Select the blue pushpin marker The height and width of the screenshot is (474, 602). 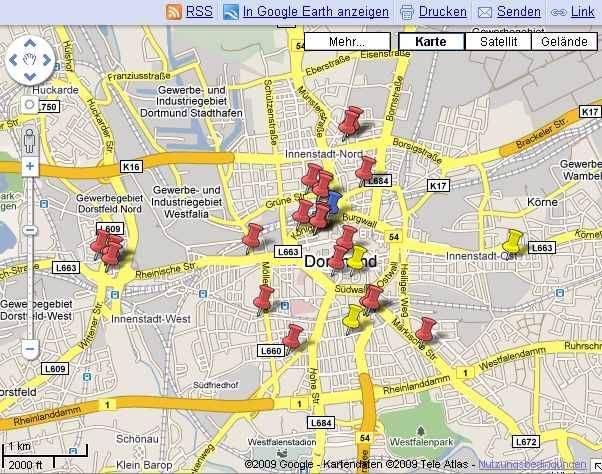pos(334,202)
